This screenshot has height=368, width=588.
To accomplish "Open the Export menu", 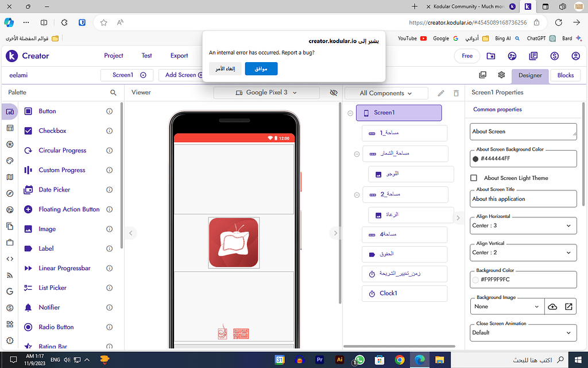I will coord(179,56).
